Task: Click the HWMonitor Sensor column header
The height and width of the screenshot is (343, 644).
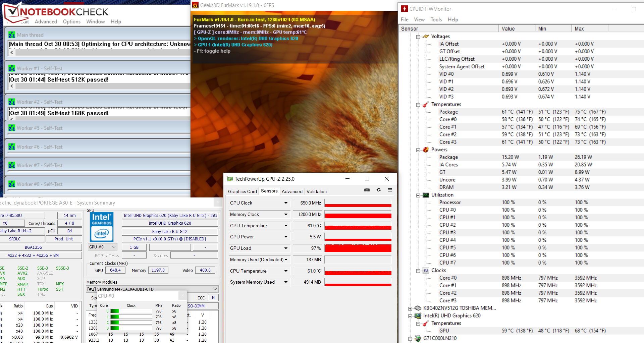Action: coord(448,28)
